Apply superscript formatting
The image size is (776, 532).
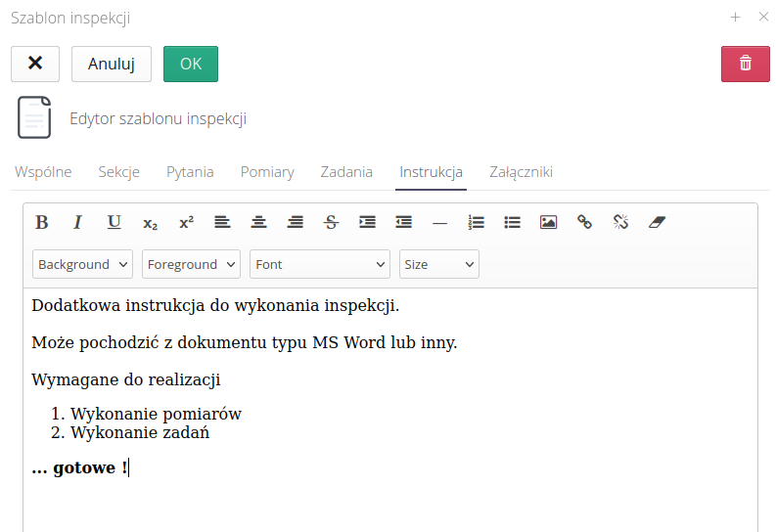(186, 222)
